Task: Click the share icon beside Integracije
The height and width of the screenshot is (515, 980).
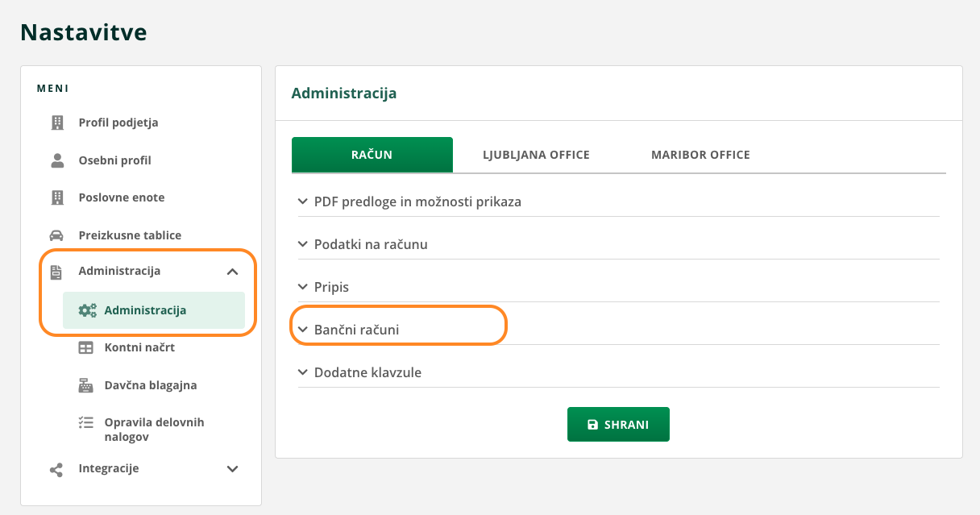Action: coord(56,469)
